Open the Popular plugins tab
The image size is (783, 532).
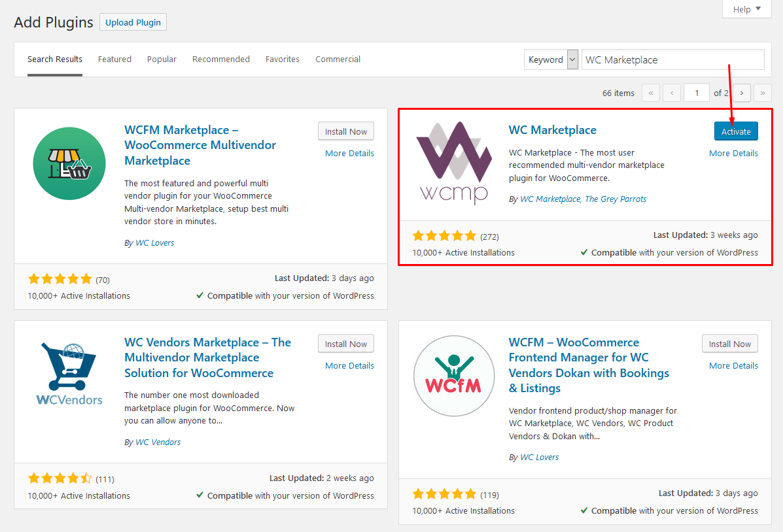(162, 59)
